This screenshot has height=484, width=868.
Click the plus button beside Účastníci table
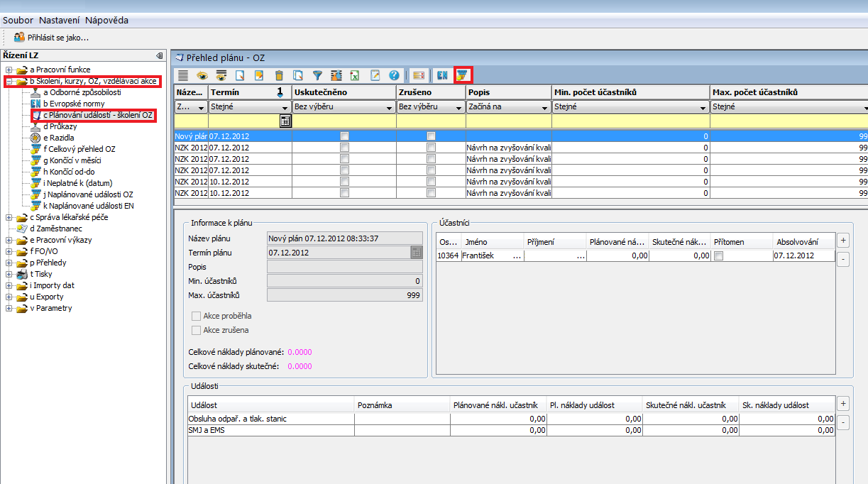pyautogui.click(x=843, y=240)
